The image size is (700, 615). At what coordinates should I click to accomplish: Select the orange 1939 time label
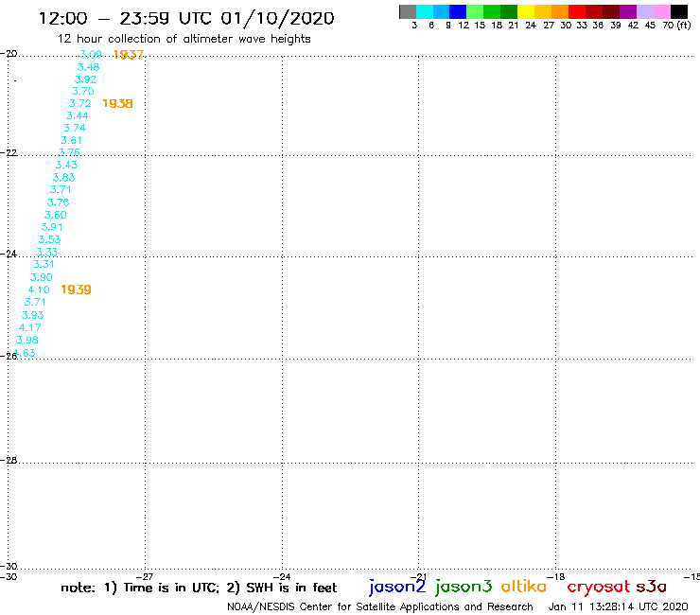[x=76, y=290]
